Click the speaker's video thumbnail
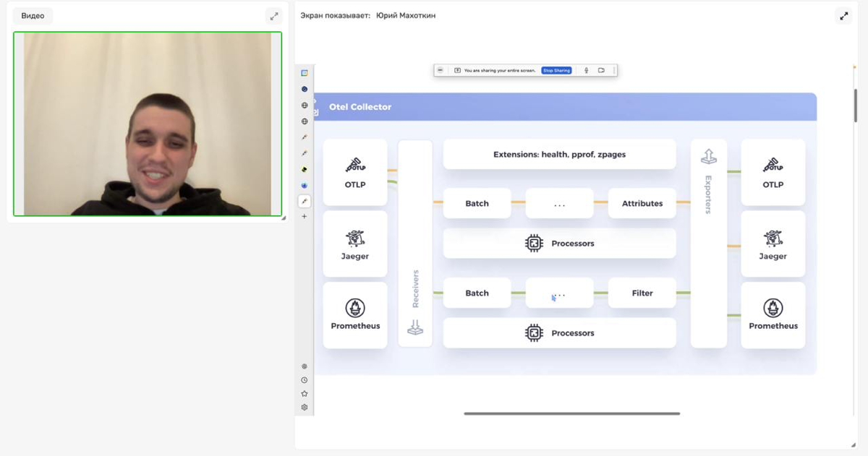This screenshot has width=868, height=456. pos(148,124)
